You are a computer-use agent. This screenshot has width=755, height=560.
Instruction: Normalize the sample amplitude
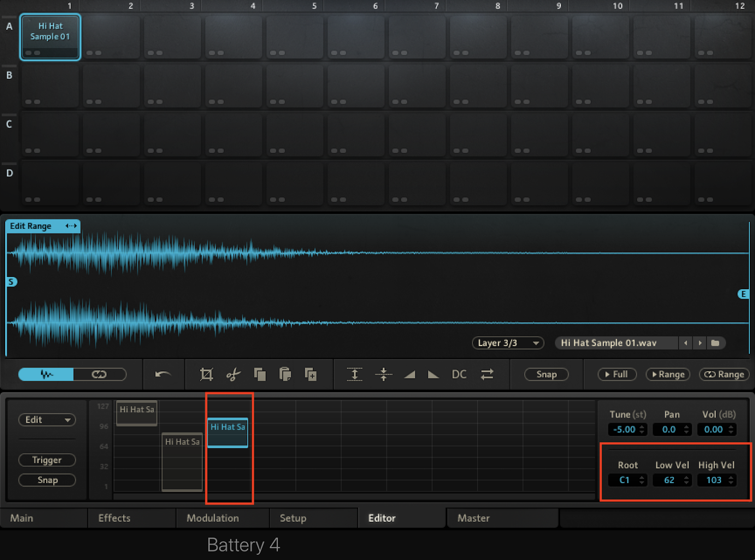pyautogui.click(x=354, y=375)
